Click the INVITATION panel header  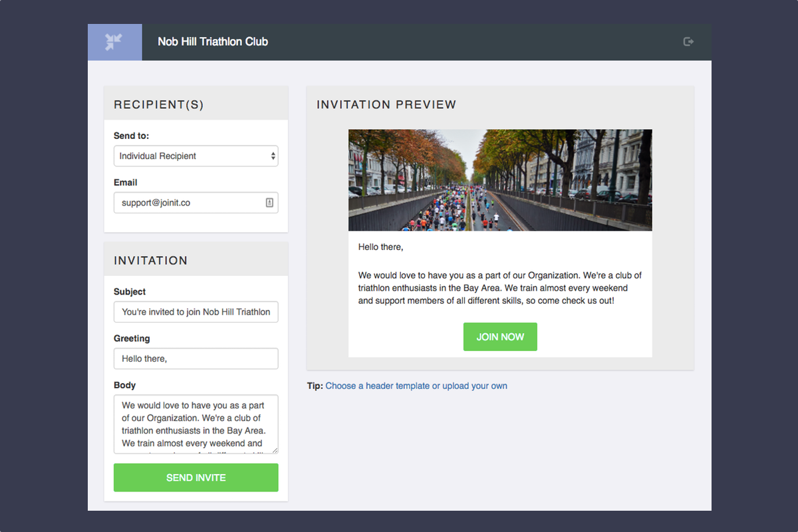point(151,260)
